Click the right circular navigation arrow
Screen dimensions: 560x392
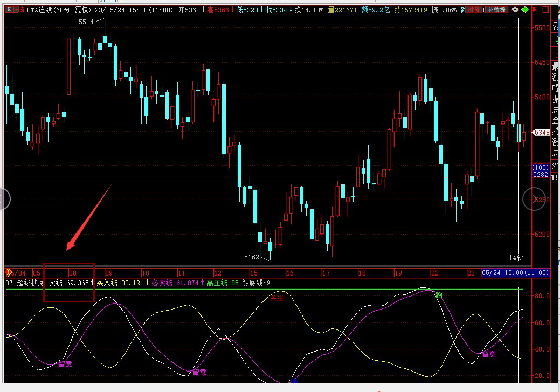pos(534,199)
